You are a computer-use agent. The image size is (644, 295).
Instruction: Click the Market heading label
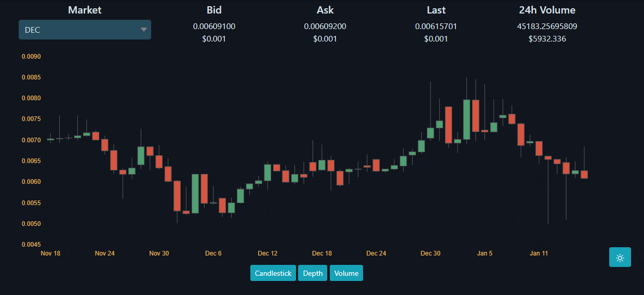[85, 10]
